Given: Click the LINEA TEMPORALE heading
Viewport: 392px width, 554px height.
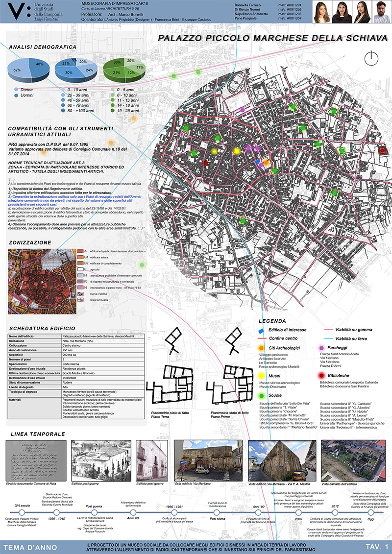Looking at the screenshot, I should tap(38, 434).
